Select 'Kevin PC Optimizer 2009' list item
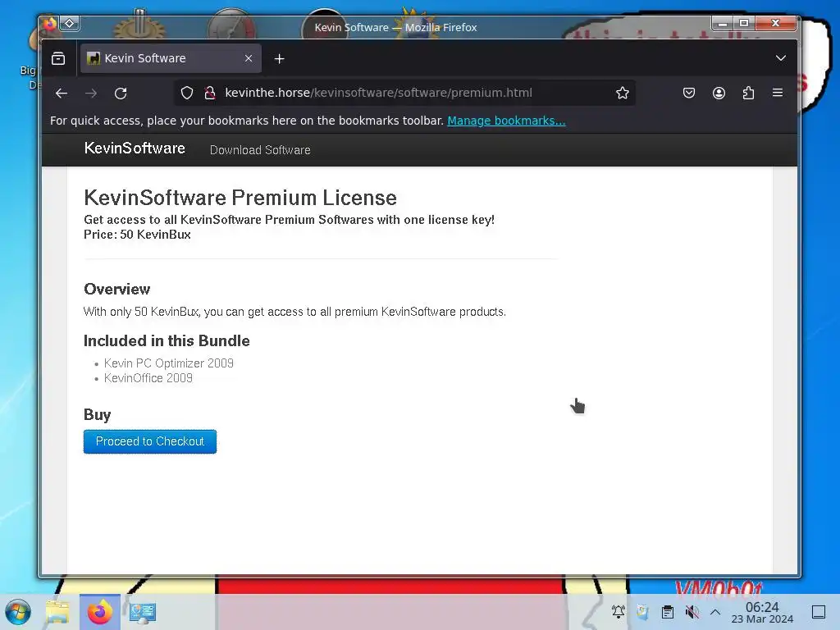The image size is (840, 630). (x=169, y=363)
